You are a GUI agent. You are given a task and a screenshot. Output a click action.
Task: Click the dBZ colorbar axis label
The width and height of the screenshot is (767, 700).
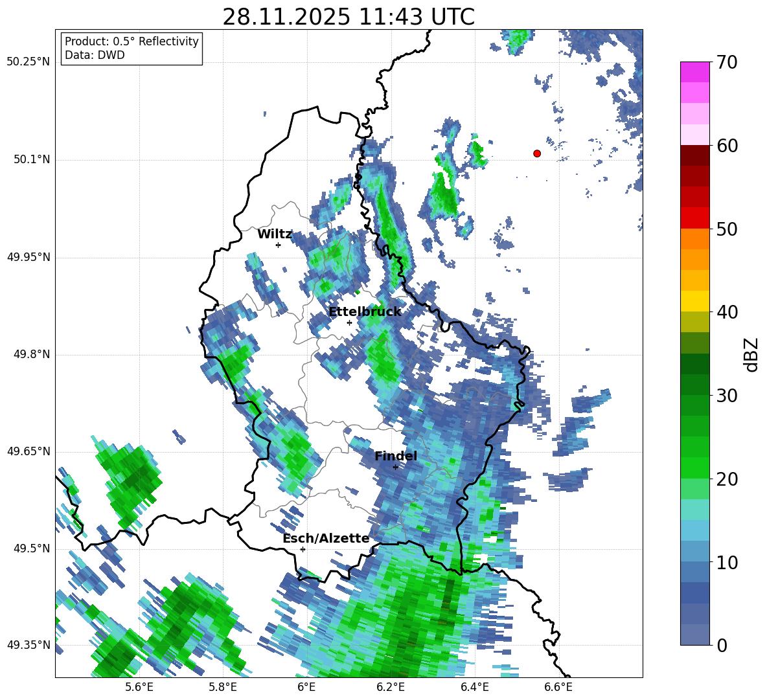point(752,354)
